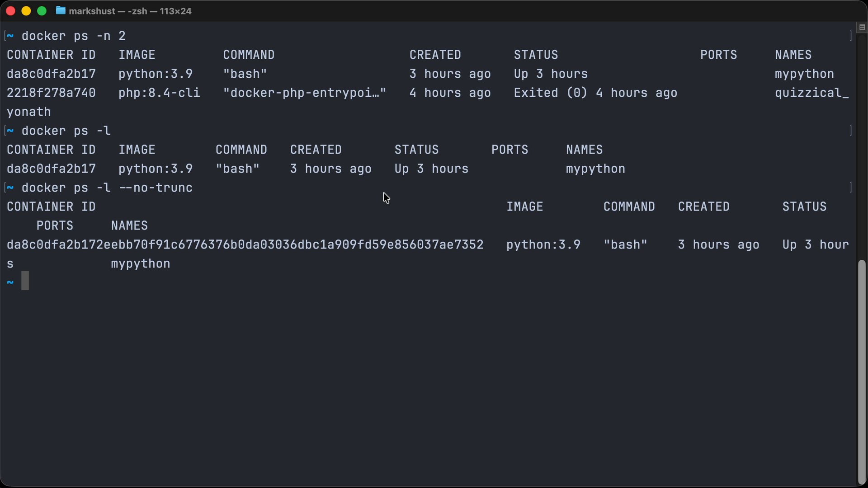Click the CONTAINER ID column header text
Image resolution: width=868 pixels, height=488 pixels.
pos(51,55)
